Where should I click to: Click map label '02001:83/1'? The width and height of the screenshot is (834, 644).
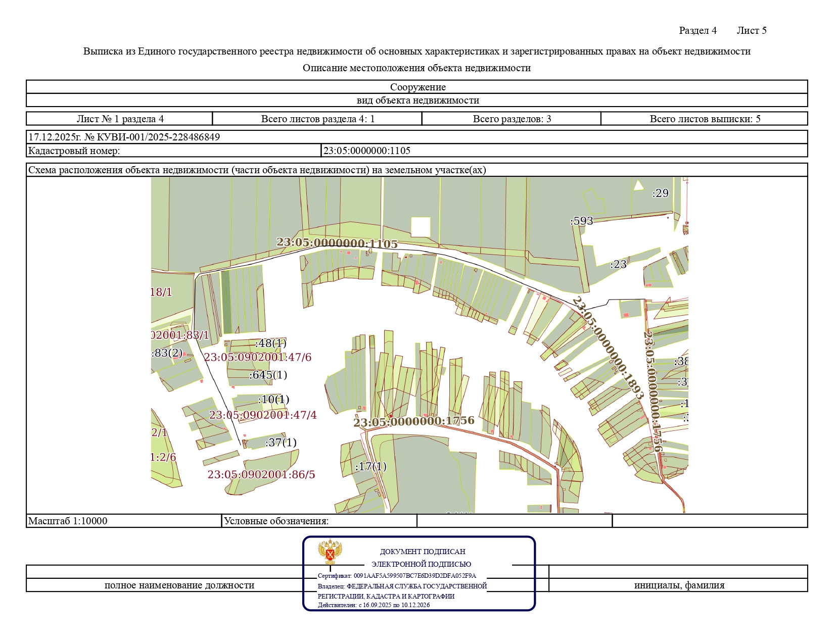(180, 335)
